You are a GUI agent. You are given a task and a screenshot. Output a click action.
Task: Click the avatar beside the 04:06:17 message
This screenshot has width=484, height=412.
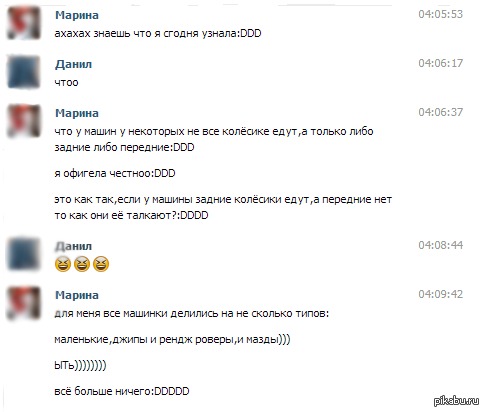[x=24, y=72]
